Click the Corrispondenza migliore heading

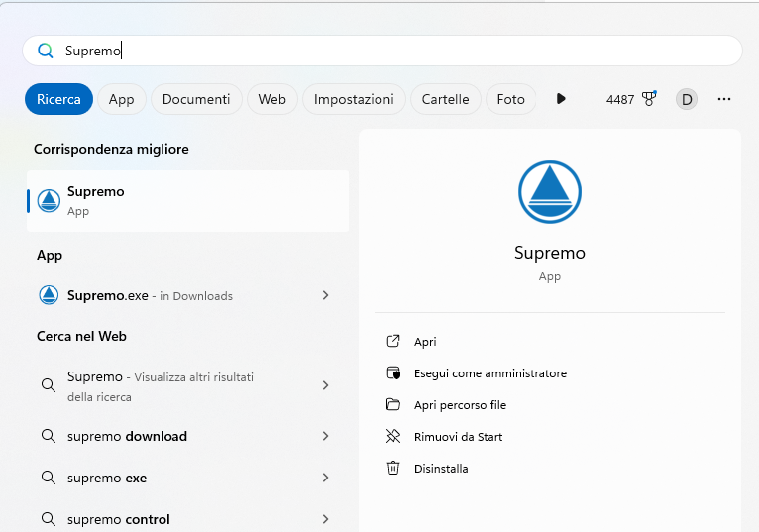pos(111,149)
